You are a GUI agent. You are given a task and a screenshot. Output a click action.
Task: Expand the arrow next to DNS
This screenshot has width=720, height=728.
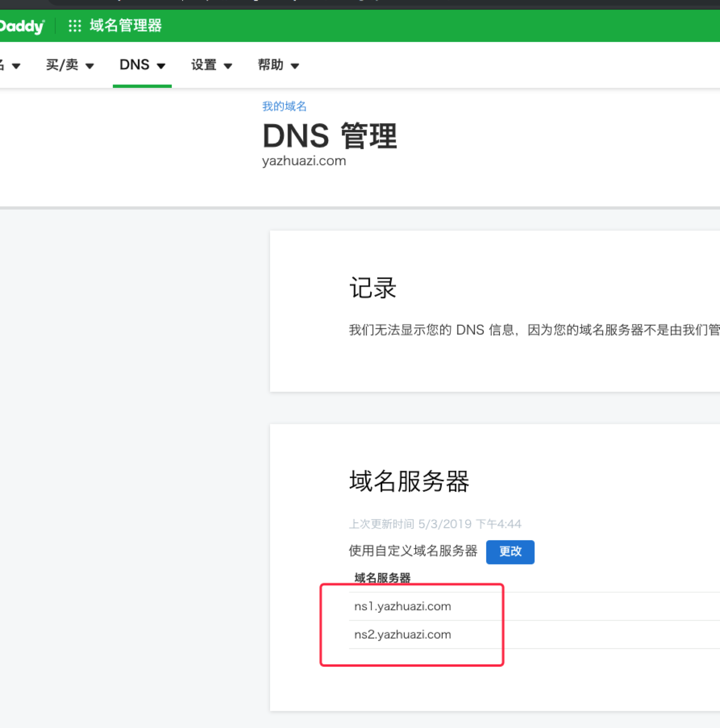[x=161, y=66]
